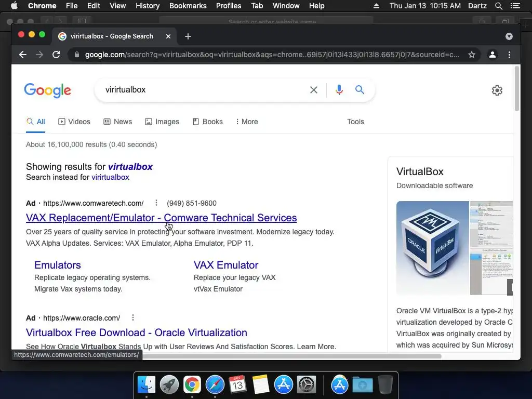This screenshot has height=399, width=532.
Task: Open options dots beside oracle.com ad
Action: pos(133,317)
